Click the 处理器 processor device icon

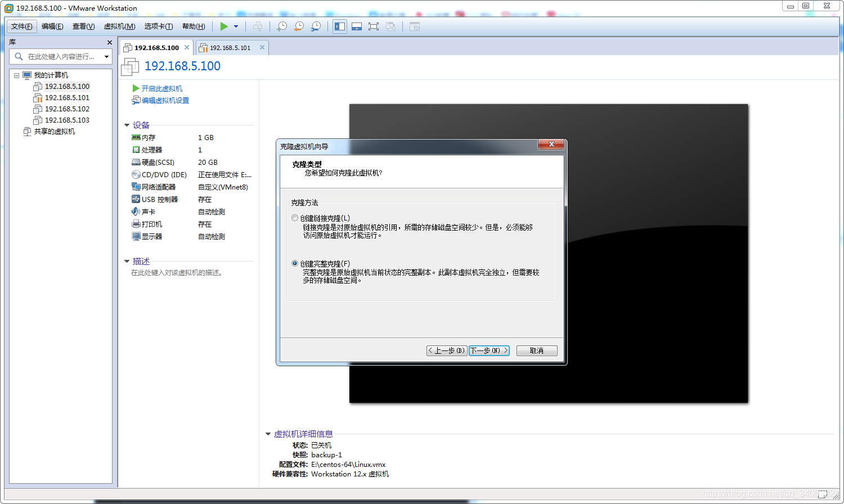point(136,150)
